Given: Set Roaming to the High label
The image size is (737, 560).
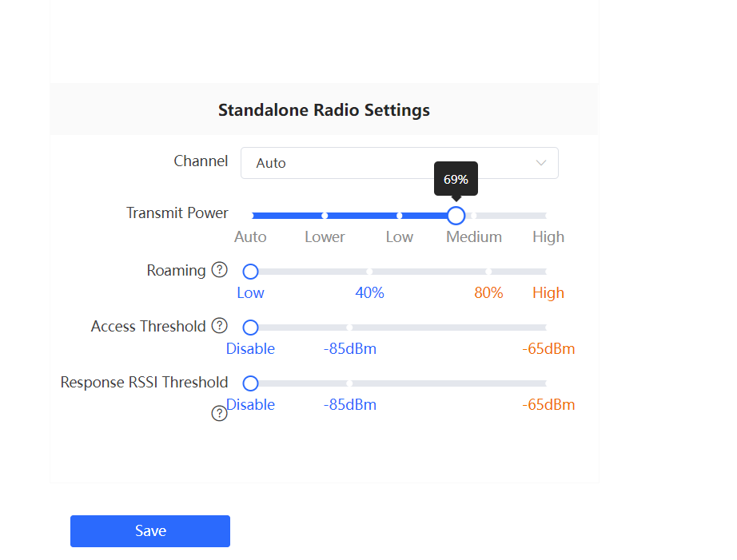Looking at the screenshot, I should [x=548, y=292].
